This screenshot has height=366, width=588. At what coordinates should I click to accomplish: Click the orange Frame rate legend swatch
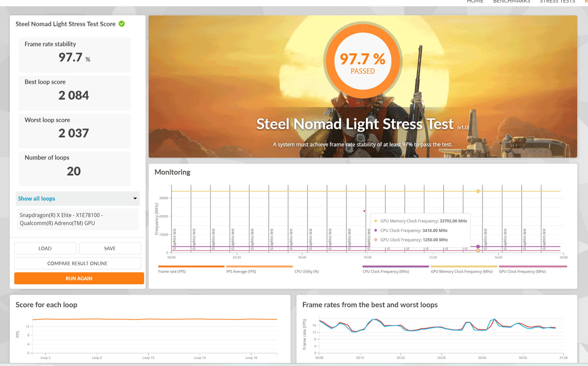tap(191, 266)
